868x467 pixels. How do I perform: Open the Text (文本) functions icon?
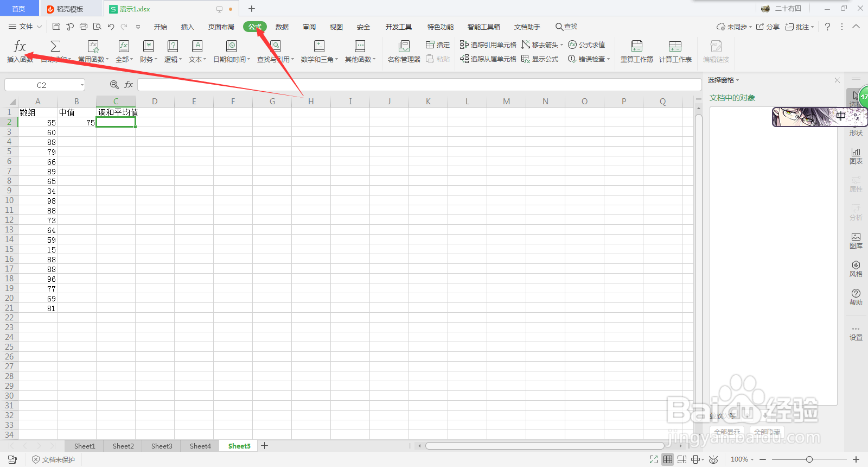197,46
